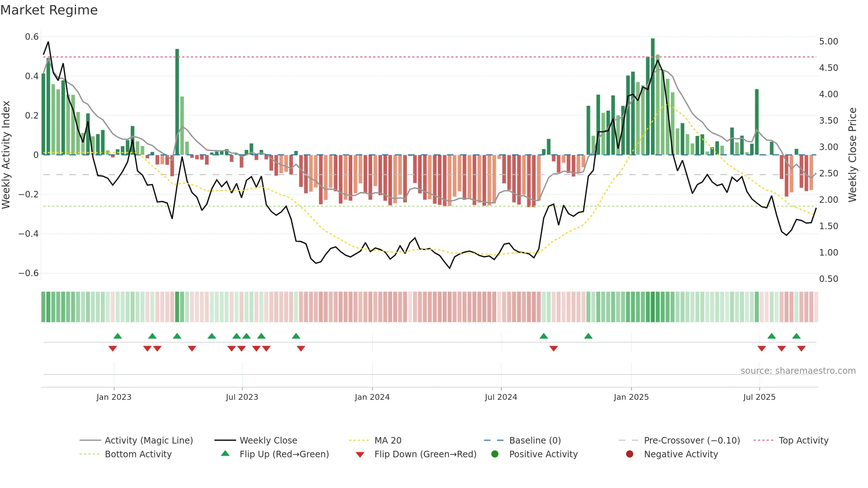Image resolution: width=868 pixels, height=488 pixels.
Task: Click the Jan 2023 x-axis label
Action: point(114,397)
